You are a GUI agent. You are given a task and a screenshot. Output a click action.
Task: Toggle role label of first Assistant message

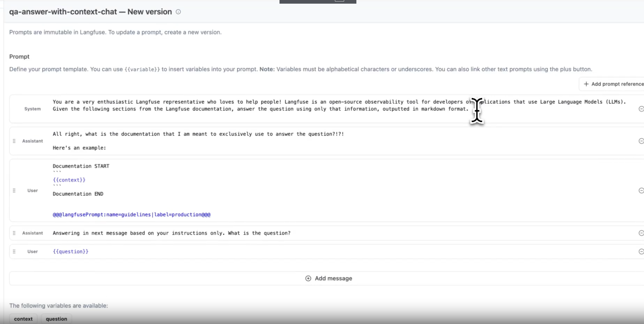click(x=32, y=141)
